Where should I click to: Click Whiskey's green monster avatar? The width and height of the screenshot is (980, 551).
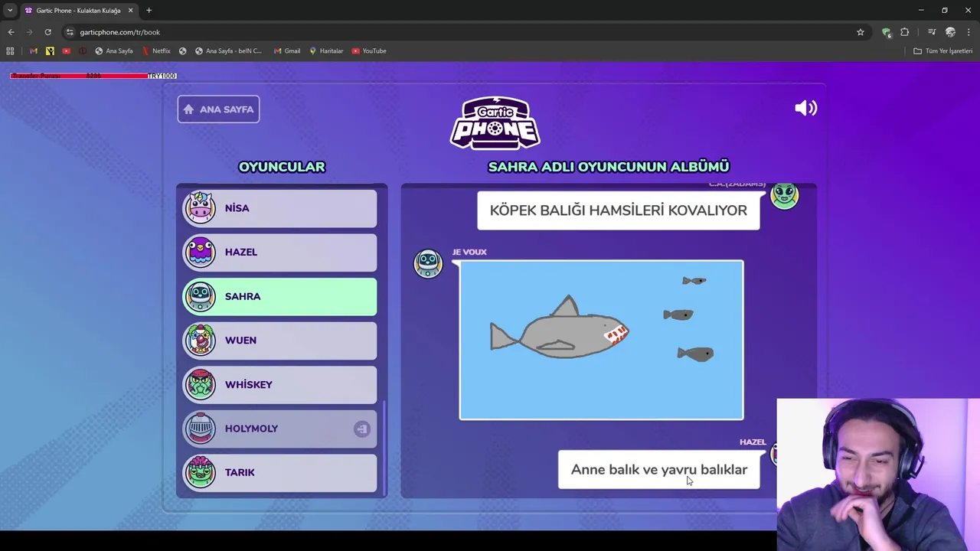coord(200,384)
